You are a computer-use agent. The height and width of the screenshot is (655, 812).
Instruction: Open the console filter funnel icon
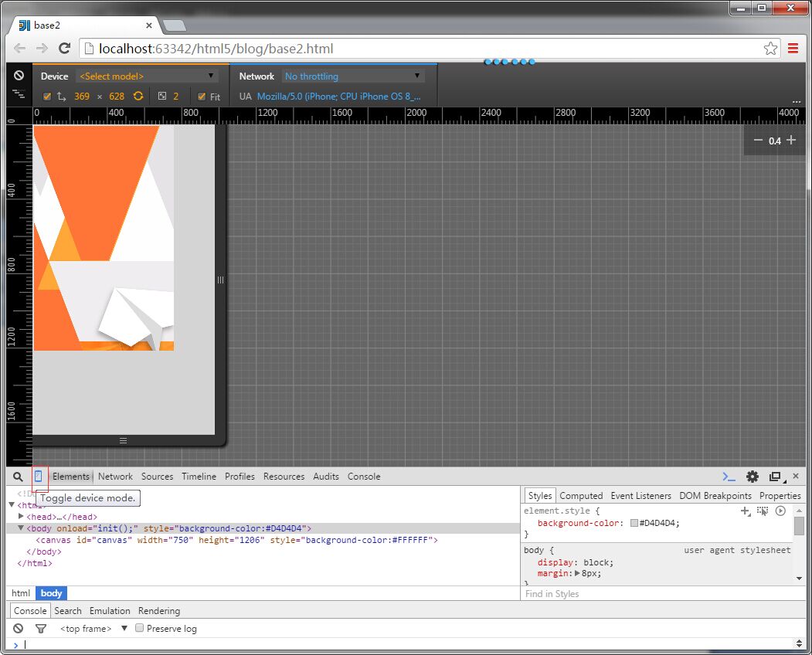(x=41, y=629)
